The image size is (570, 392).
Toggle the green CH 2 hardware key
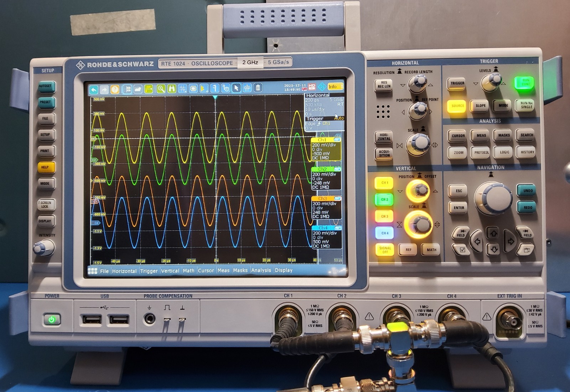(x=385, y=200)
